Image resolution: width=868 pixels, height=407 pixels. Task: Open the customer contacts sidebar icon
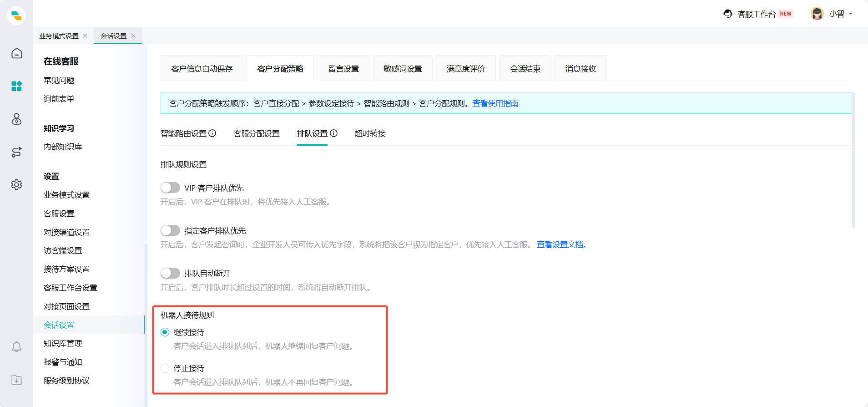(16, 119)
